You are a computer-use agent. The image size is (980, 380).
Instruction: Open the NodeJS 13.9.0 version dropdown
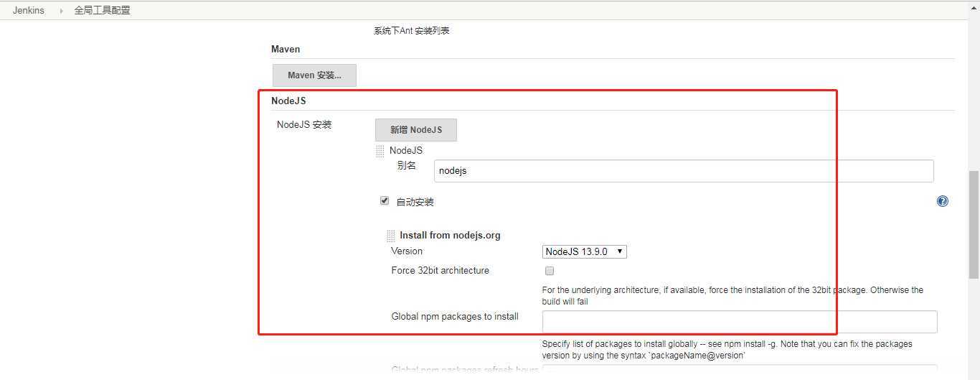coord(585,251)
